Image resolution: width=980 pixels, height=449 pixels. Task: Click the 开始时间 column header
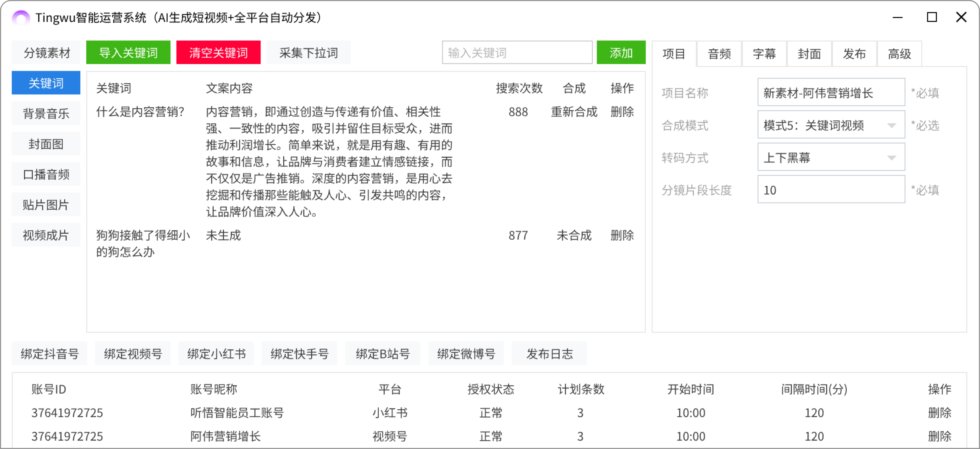coord(690,389)
